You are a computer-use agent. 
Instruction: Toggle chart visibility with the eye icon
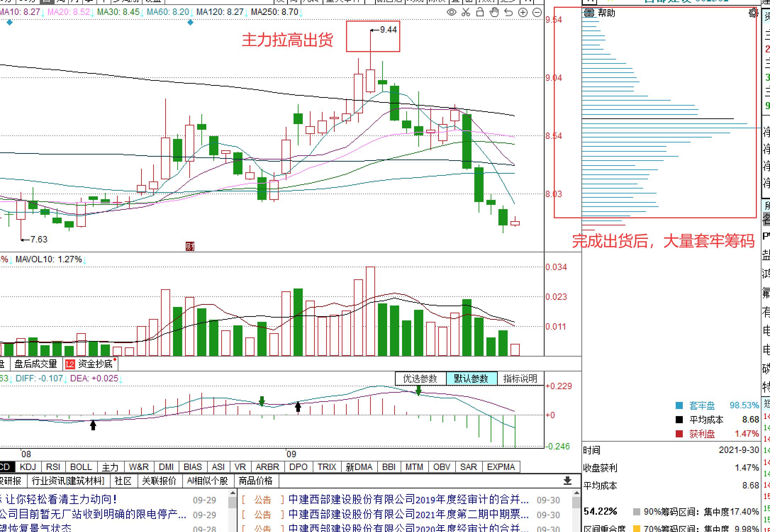451,13
